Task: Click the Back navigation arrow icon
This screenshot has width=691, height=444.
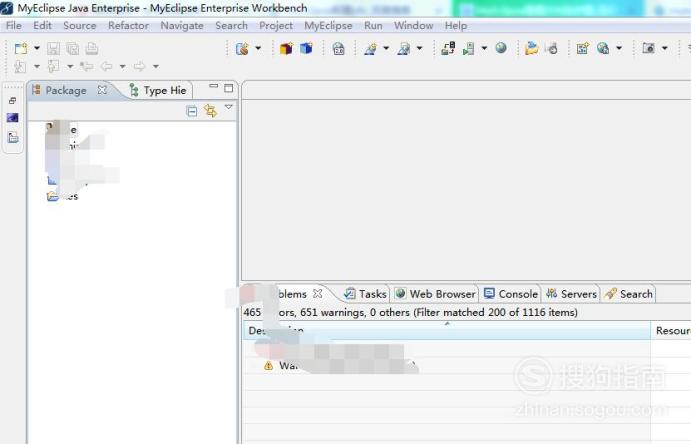Action: [x=106, y=67]
